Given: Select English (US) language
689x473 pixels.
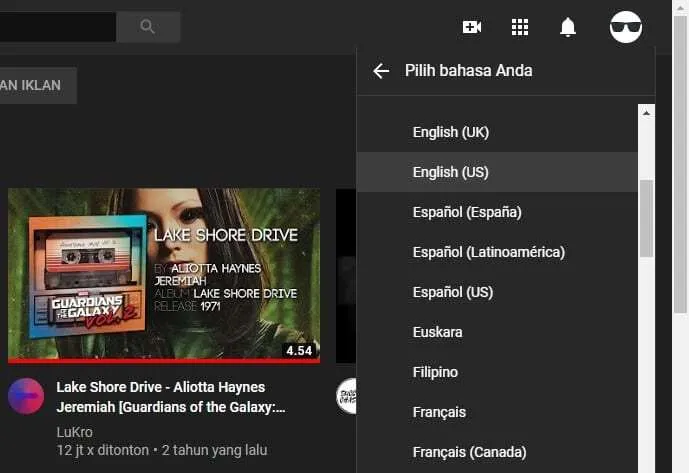Looking at the screenshot, I should (x=497, y=172).
